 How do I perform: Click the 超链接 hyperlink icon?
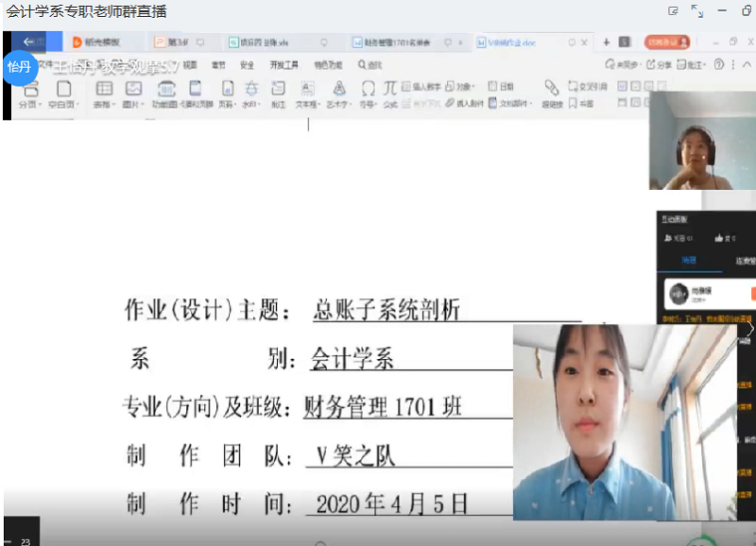[552, 91]
